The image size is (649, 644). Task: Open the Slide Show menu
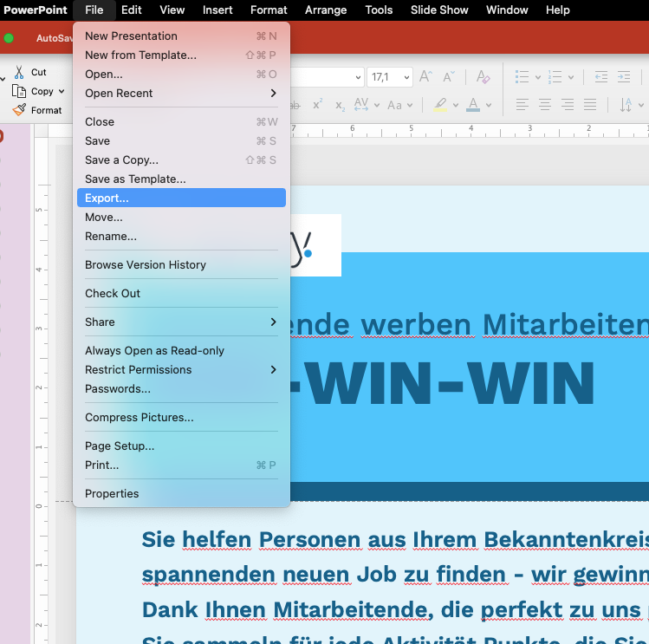tap(439, 10)
